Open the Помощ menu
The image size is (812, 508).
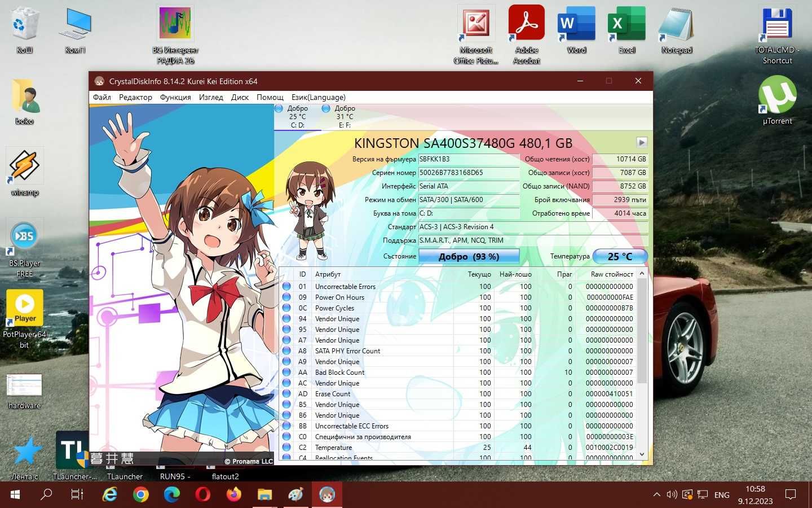(270, 97)
